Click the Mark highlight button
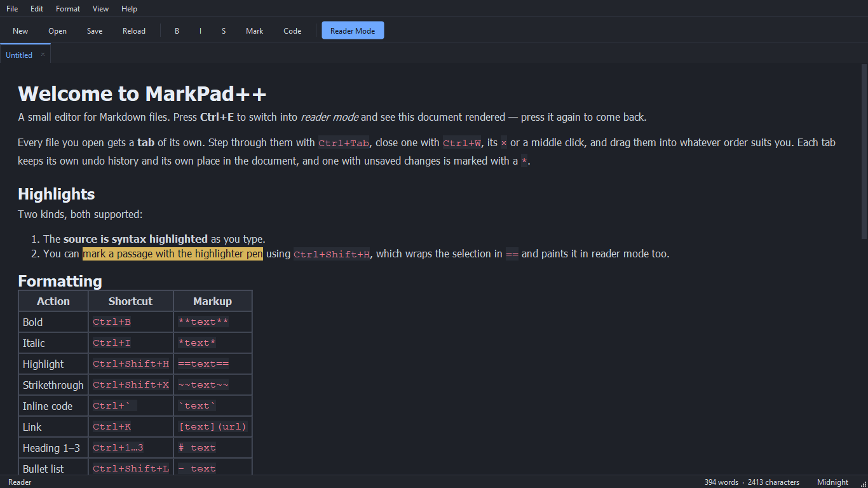868x488 pixels. coord(254,30)
